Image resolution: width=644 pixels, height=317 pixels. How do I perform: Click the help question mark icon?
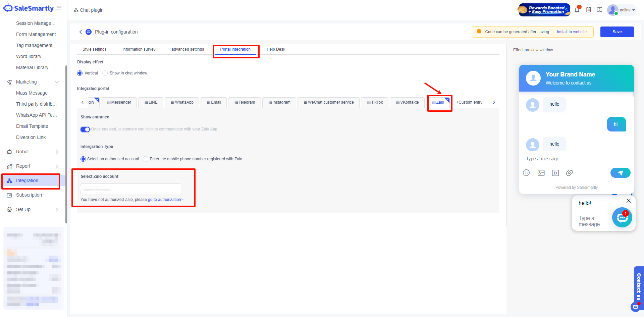(600, 10)
